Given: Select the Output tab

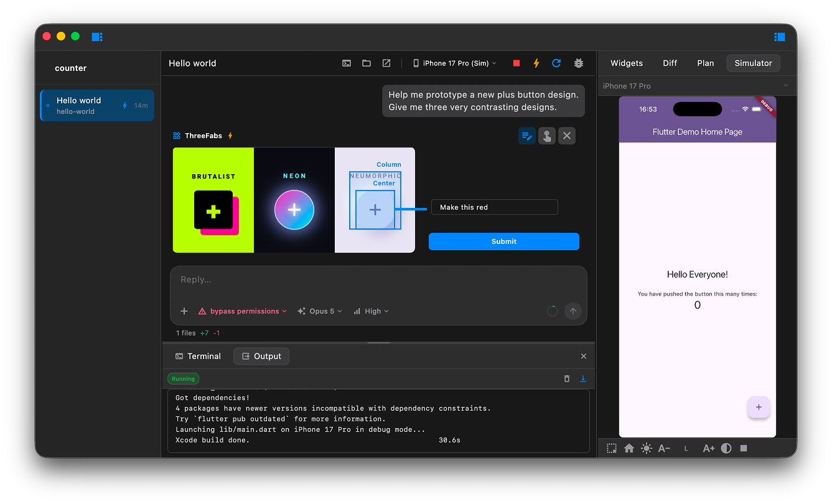Looking at the screenshot, I should point(261,357).
